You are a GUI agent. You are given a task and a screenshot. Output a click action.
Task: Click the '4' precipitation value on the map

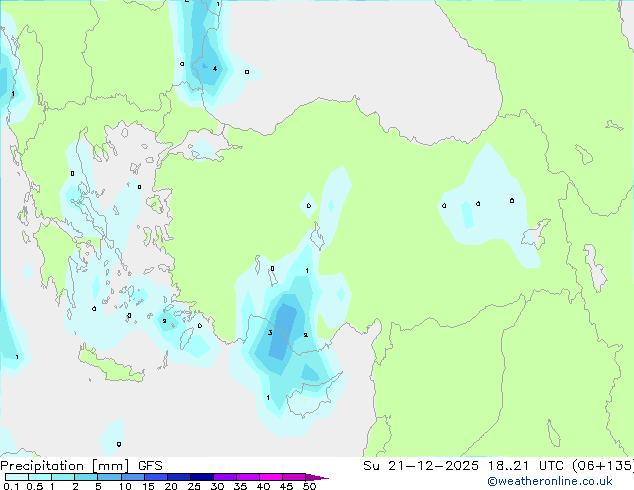click(215, 69)
